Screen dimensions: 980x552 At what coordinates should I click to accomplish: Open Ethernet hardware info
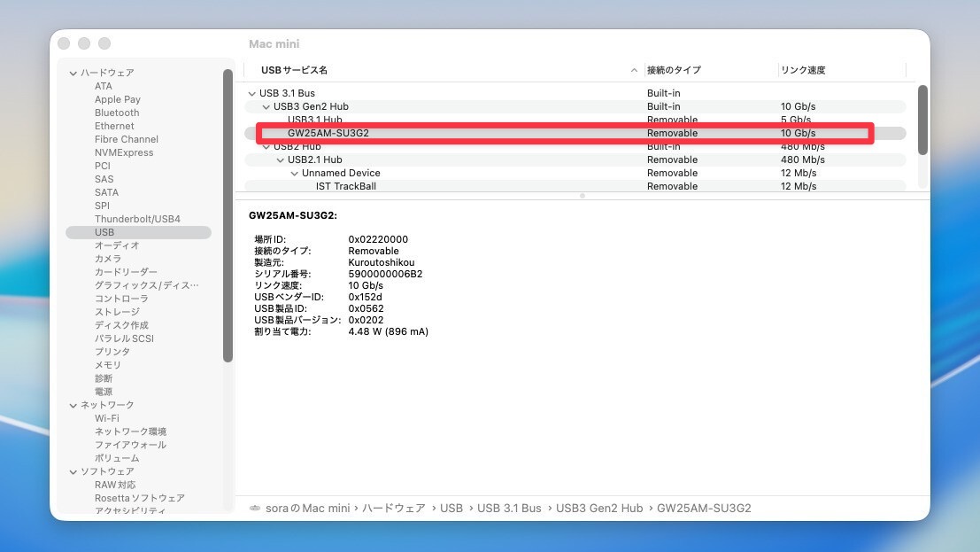(114, 126)
